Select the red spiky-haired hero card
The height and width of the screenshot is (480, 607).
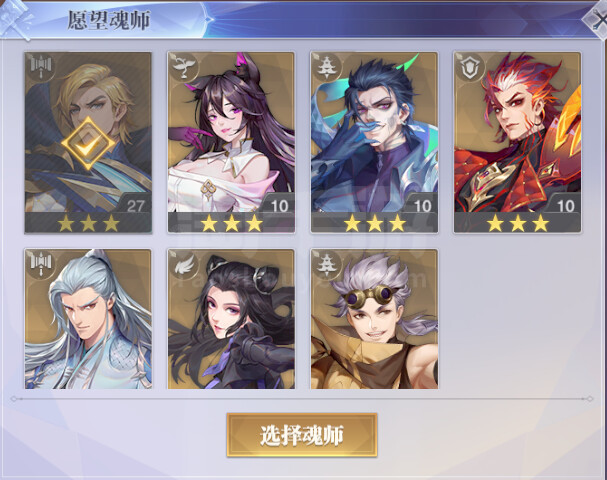pos(518,142)
